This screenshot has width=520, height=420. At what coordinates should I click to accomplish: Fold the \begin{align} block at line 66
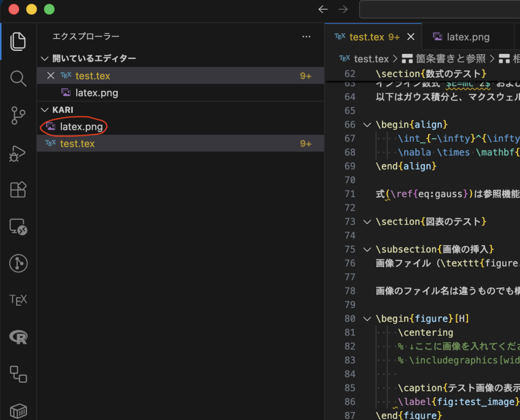point(367,125)
